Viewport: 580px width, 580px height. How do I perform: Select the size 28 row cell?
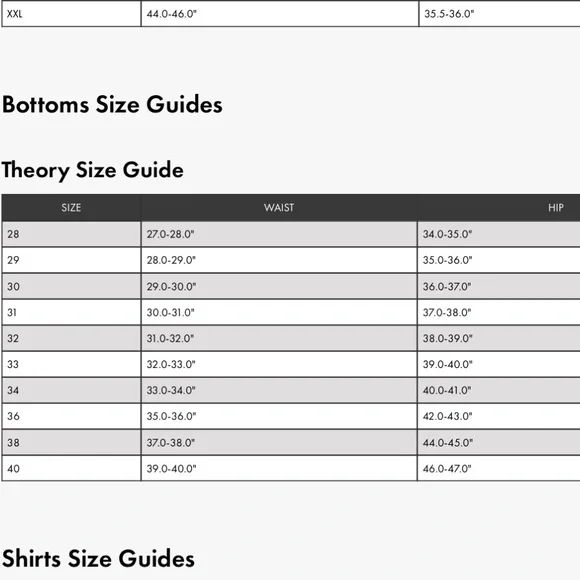71,234
